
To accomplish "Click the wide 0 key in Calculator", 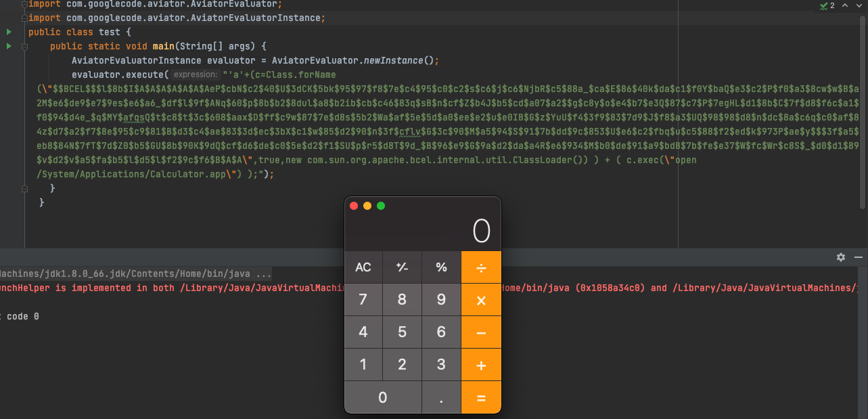I will point(383,397).
